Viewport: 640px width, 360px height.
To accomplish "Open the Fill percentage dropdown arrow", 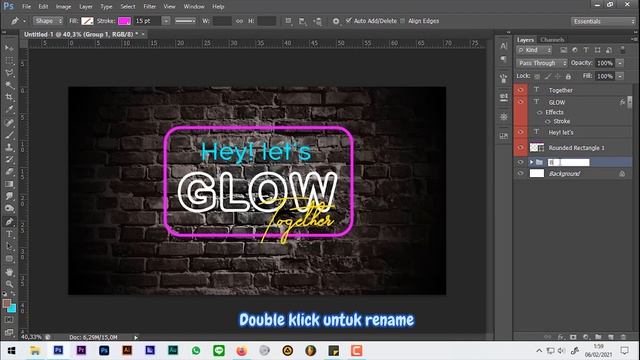I will [x=620, y=76].
